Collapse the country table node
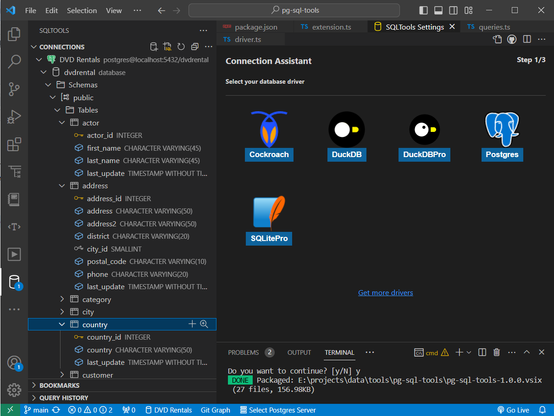 pos(62,324)
